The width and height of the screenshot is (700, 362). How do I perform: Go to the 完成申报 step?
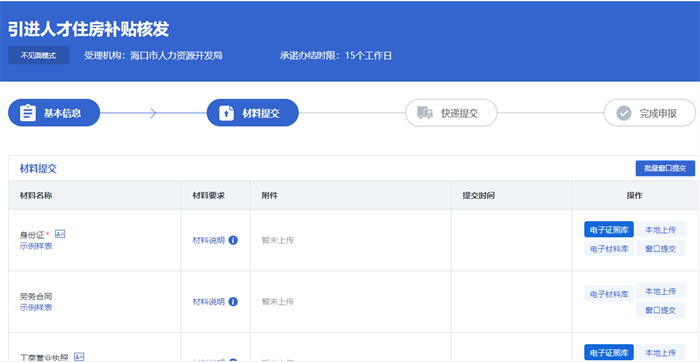[650, 113]
